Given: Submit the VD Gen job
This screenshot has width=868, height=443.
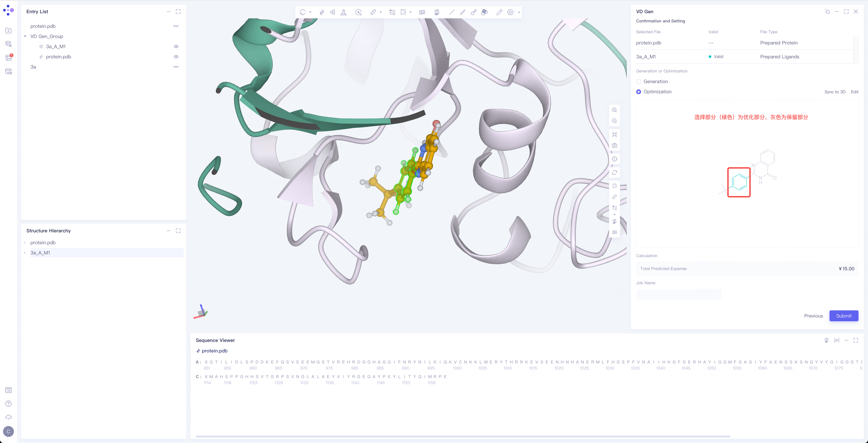Looking at the screenshot, I should point(844,316).
